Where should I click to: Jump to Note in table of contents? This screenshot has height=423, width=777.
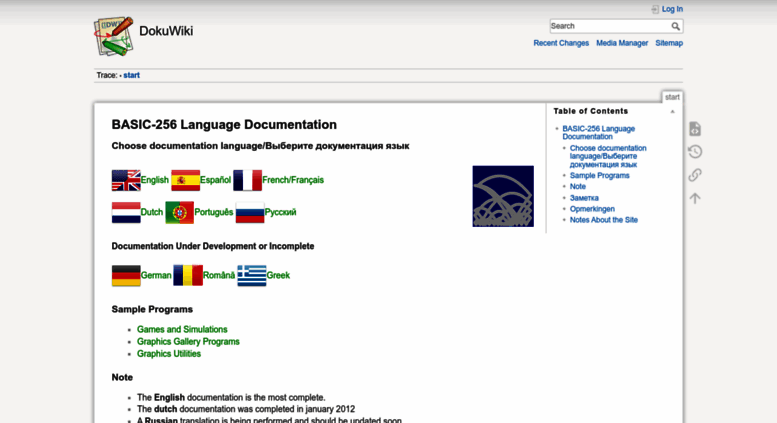point(578,186)
